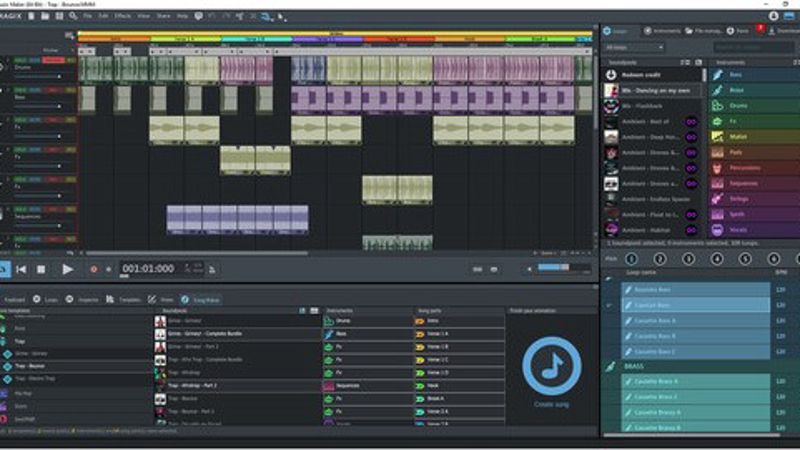Select pitch button 4
Viewport: 800px width, 450px height.
click(x=716, y=259)
